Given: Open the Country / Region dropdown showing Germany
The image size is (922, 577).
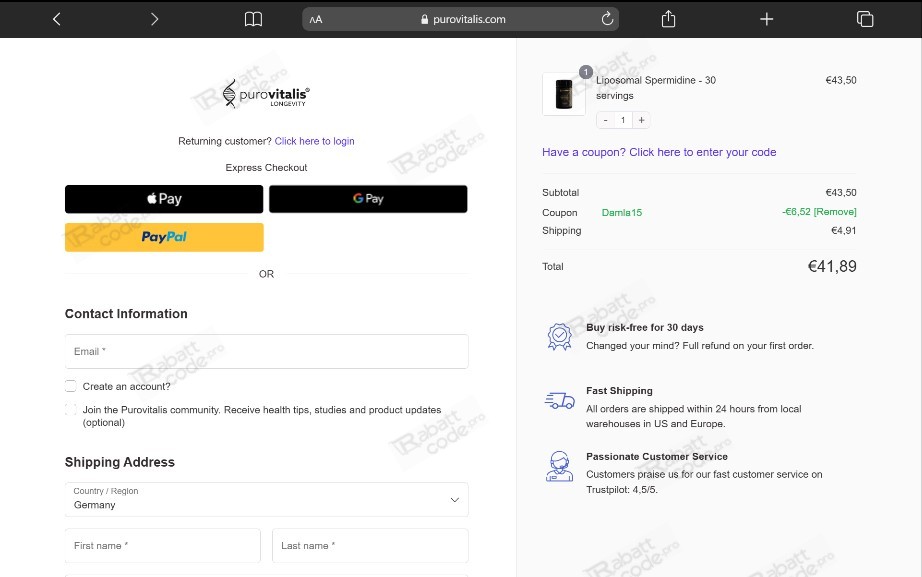Looking at the screenshot, I should pyautogui.click(x=266, y=499).
